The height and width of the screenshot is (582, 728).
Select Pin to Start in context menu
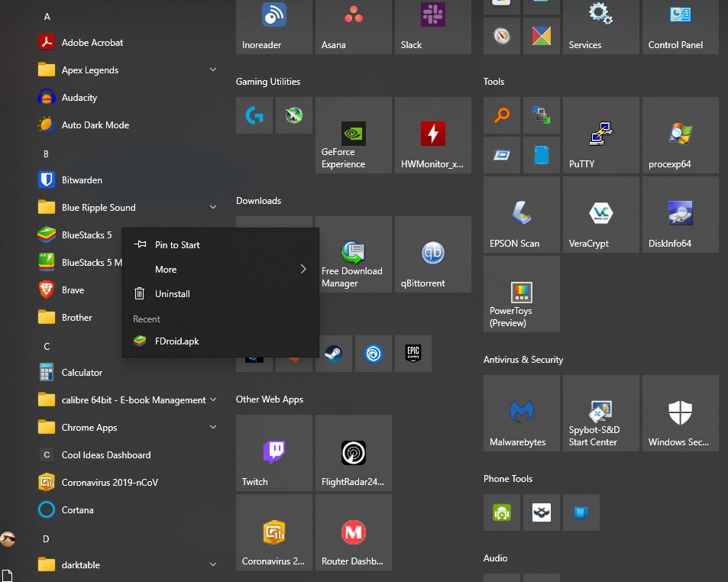click(177, 245)
